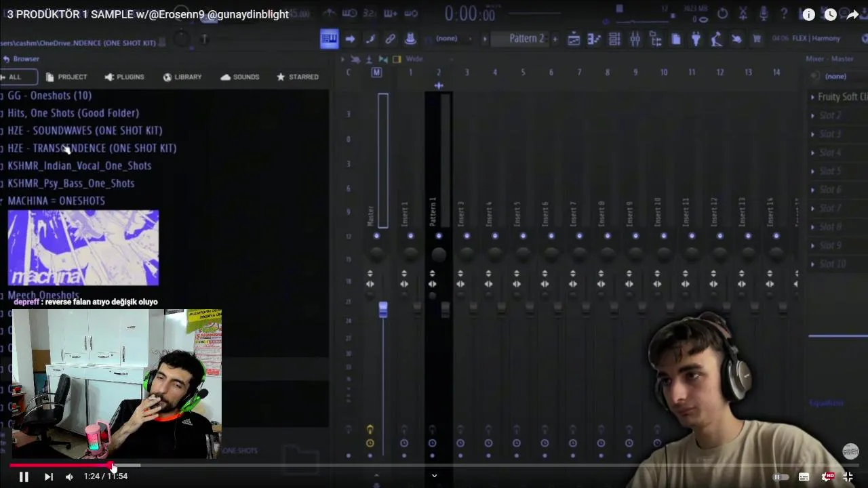Open the shopping cart content library icon

click(757, 39)
